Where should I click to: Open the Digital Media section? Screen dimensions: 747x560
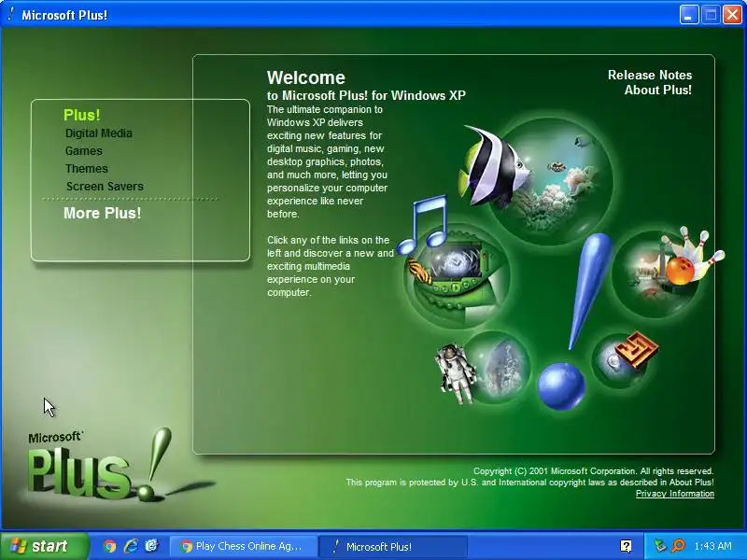[99, 133]
